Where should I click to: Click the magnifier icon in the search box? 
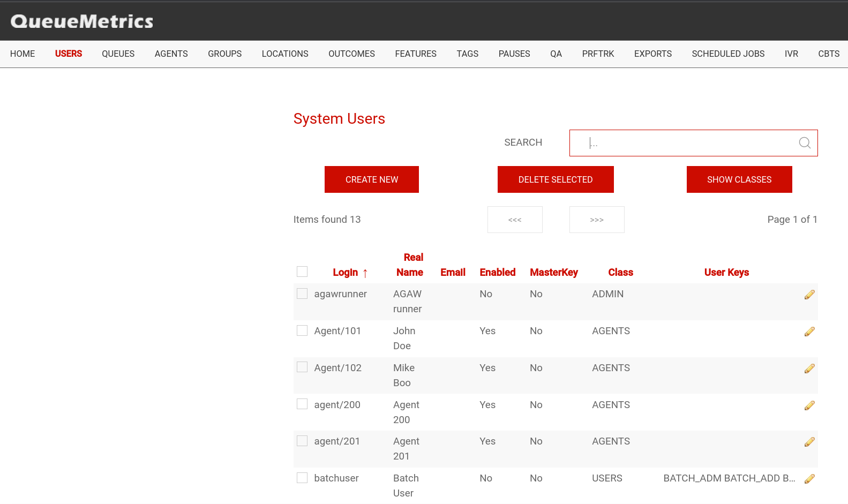point(805,142)
